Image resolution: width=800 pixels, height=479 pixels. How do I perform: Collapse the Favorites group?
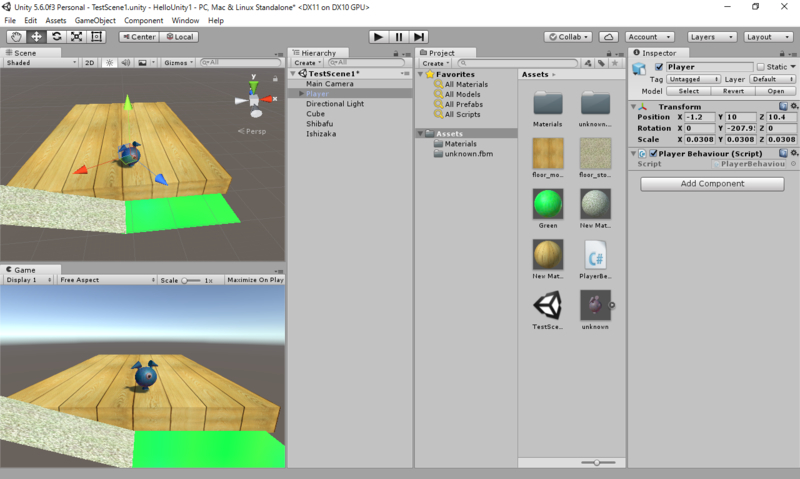tap(420, 74)
